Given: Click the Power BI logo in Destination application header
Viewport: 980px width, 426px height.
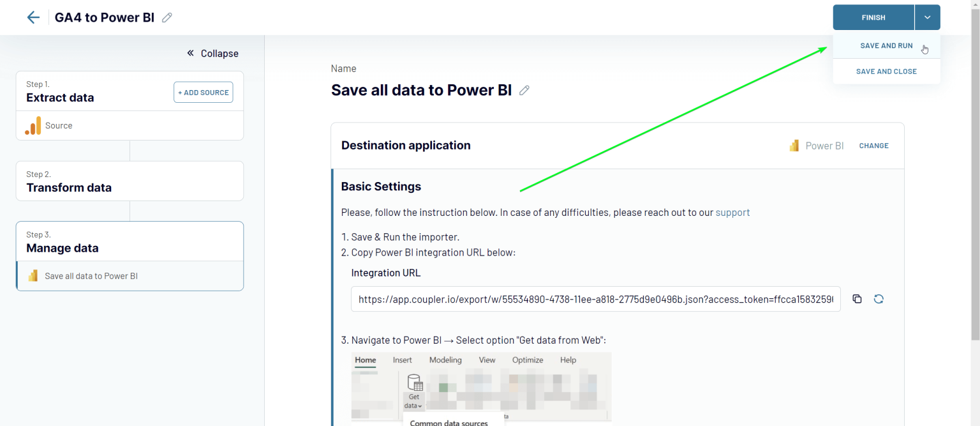Looking at the screenshot, I should click(794, 146).
